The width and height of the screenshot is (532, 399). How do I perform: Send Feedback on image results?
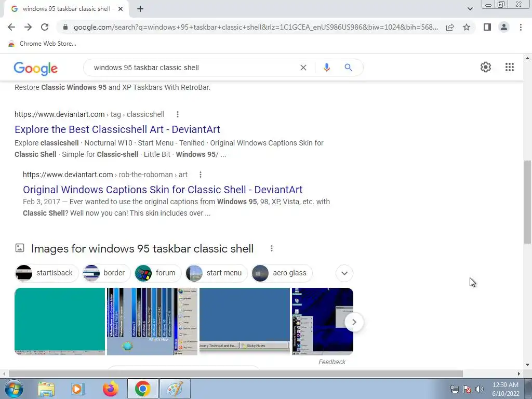[332, 362]
